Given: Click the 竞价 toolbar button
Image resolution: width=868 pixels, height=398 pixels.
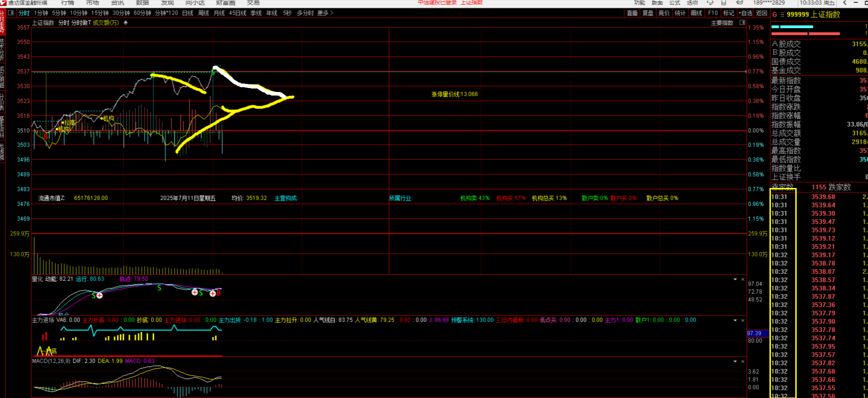Looking at the screenshot, I should click(664, 13).
